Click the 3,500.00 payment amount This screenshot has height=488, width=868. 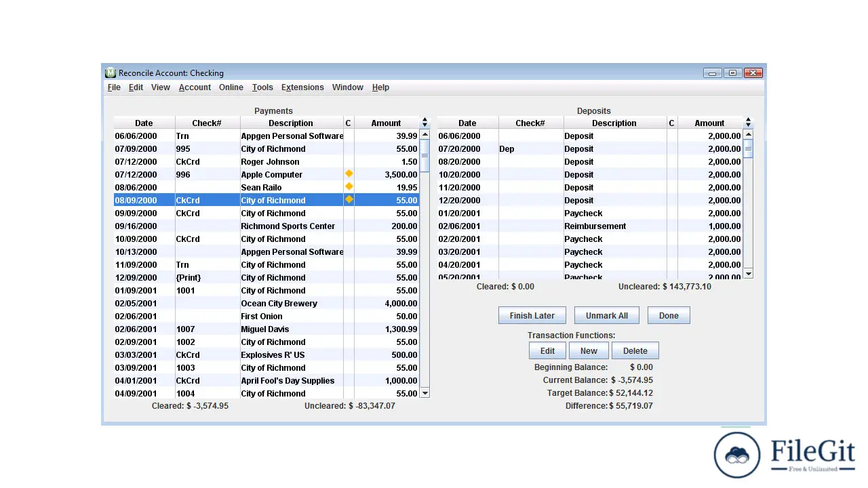pyautogui.click(x=401, y=174)
